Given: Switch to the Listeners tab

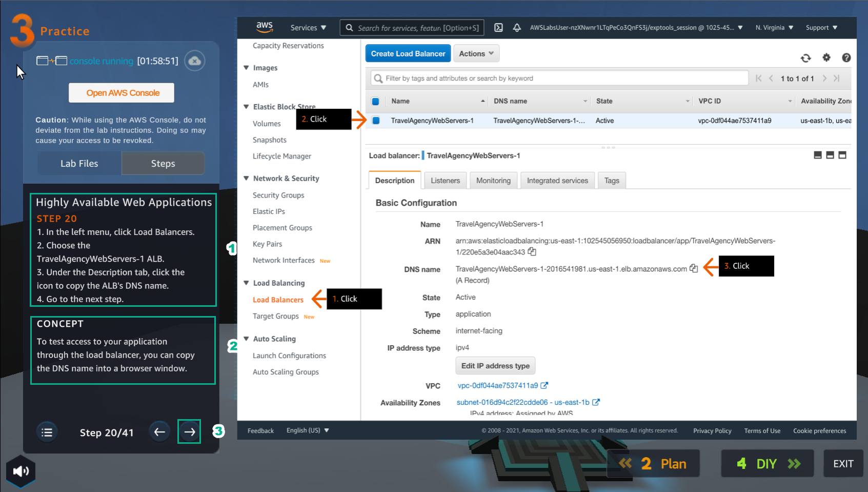Looking at the screenshot, I should click(x=445, y=181).
